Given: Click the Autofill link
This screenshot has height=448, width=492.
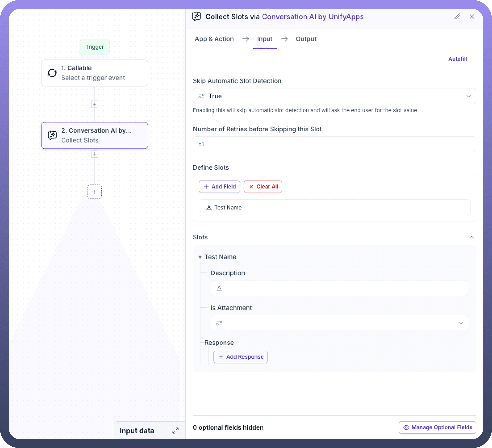Looking at the screenshot, I should tap(457, 59).
